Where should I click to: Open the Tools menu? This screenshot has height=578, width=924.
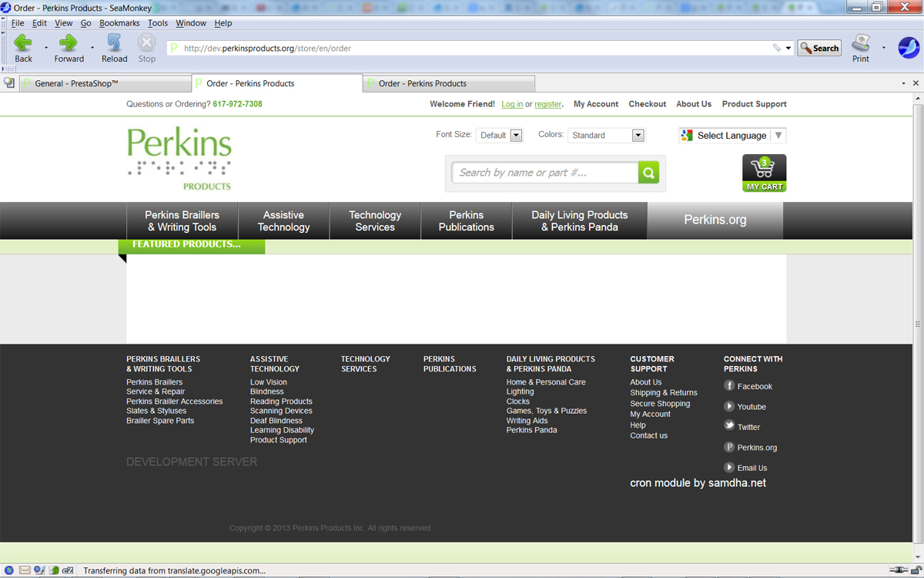[x=158, y=23]
